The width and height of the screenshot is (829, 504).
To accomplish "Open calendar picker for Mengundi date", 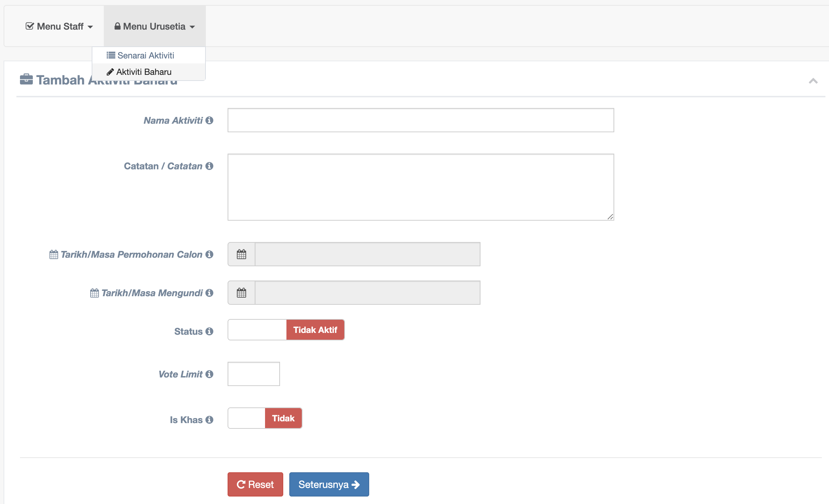I will point(241,293).
